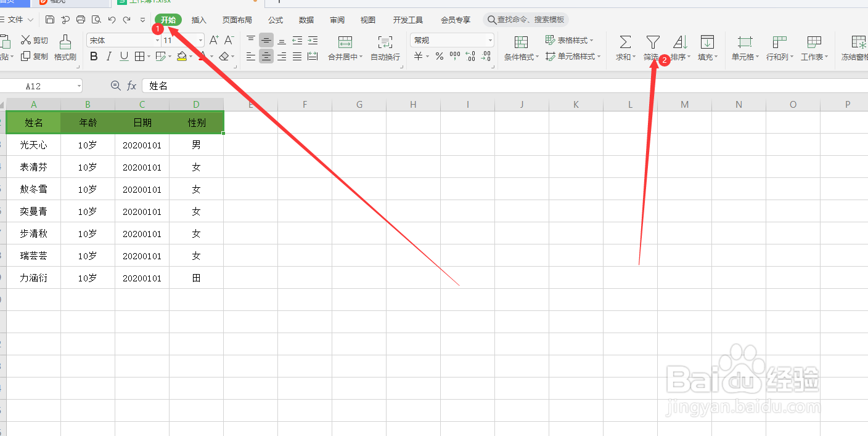Image resolution: width=868 pixels, height=436 pixels.
Task: Switch to the 插入 tab
Action: click(x=199, y=20)
